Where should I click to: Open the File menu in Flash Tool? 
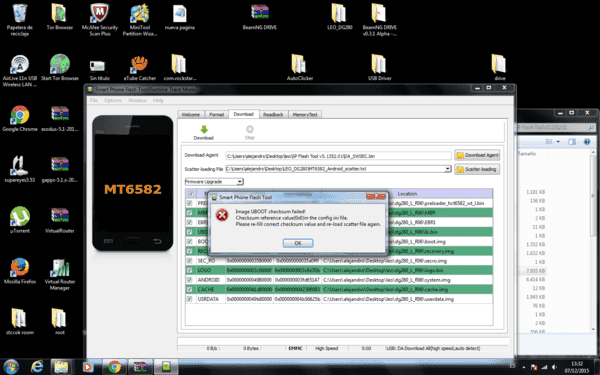[x=93, y=100]
